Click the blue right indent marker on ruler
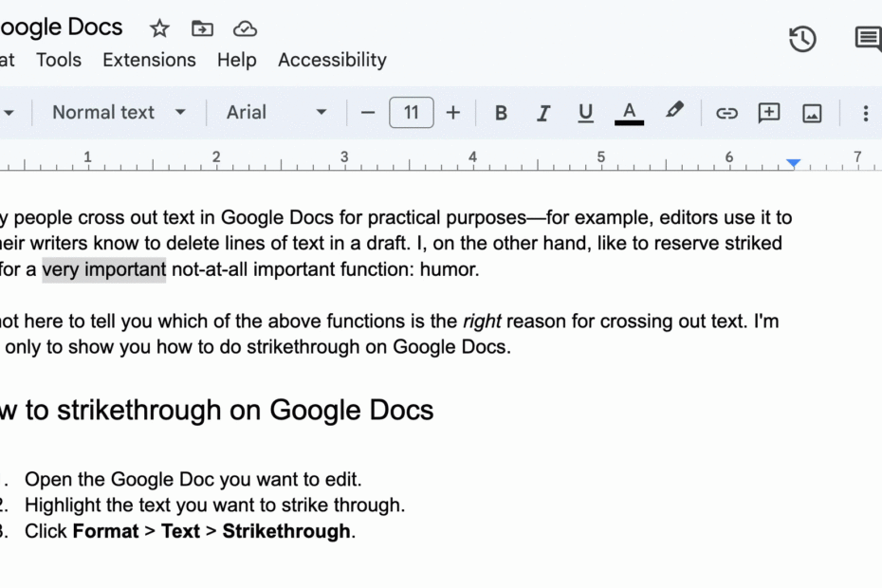Viewport: 882px width, 588px height. click(x=793, y=163)
